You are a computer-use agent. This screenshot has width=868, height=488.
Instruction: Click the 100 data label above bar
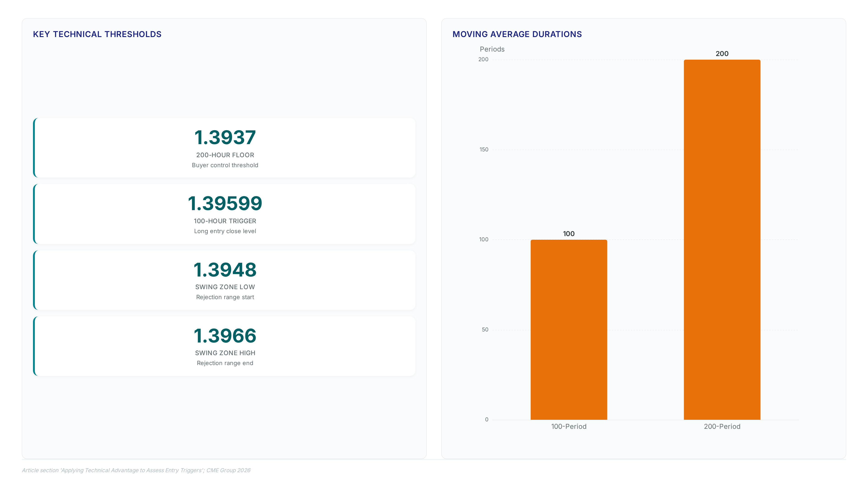(x=569, y=234)
